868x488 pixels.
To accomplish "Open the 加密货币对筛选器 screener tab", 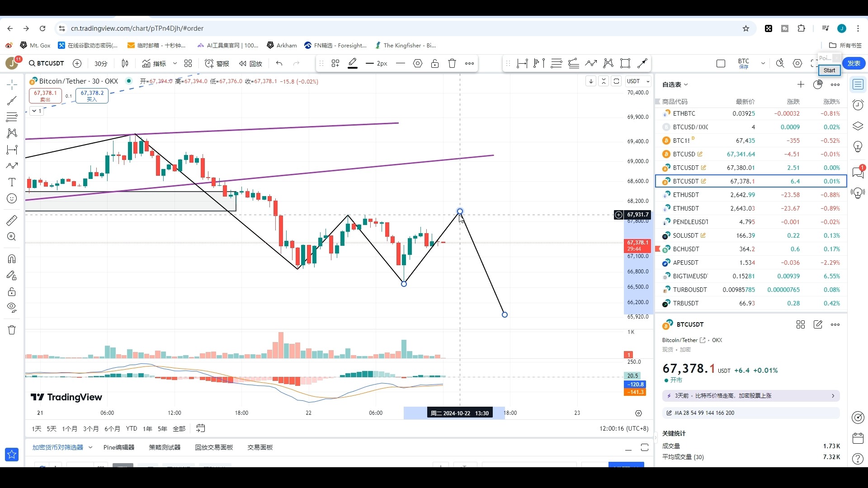I will 58,447.
